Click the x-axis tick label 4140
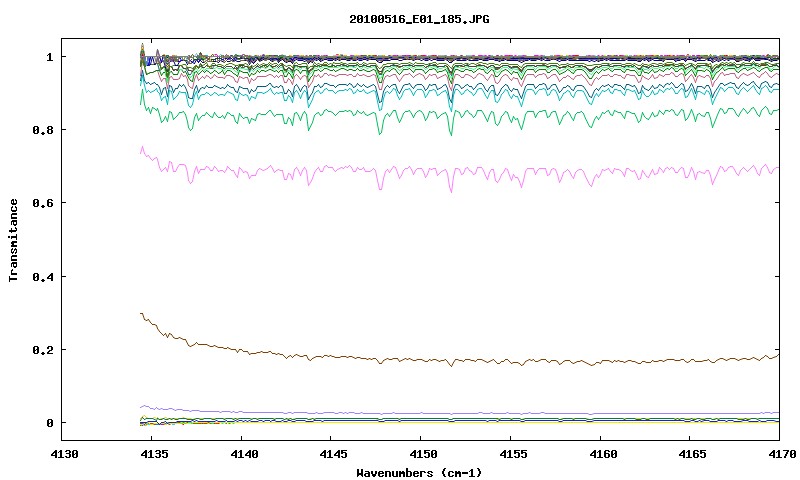The height and width of the screenshot is (480, 800). pos(244,453)
